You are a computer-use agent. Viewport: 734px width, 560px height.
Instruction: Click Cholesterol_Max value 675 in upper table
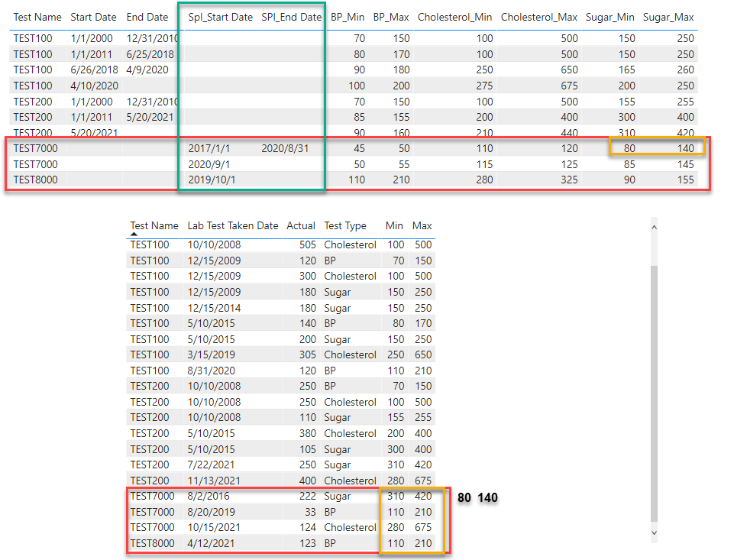pos(569,86)
